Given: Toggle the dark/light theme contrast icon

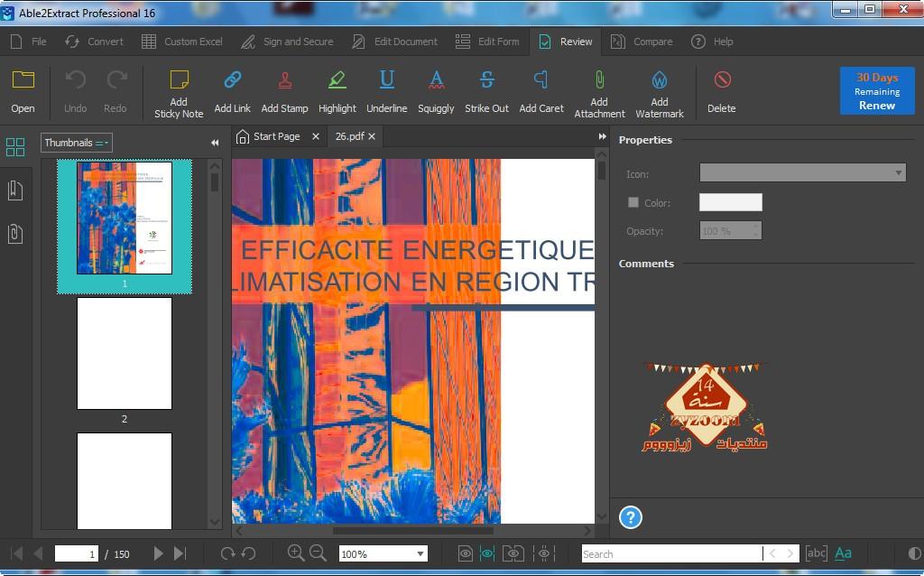Looking at the screenshot, I should pos(915,553).
